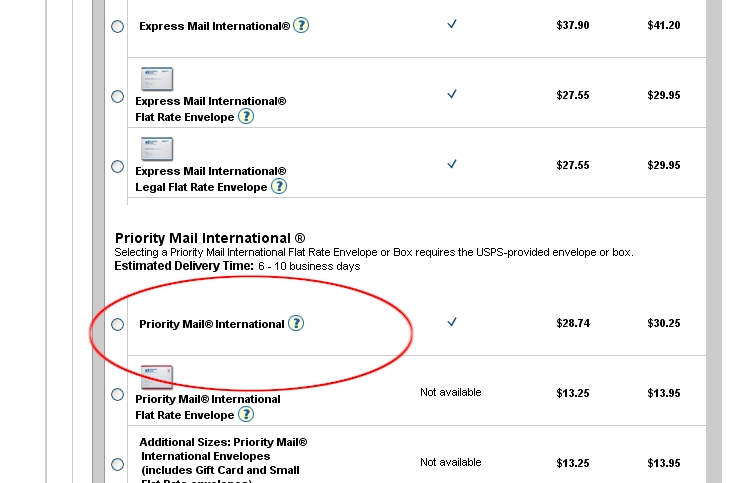
Task: Open help icon for Express Mail International
Action: 301,25
